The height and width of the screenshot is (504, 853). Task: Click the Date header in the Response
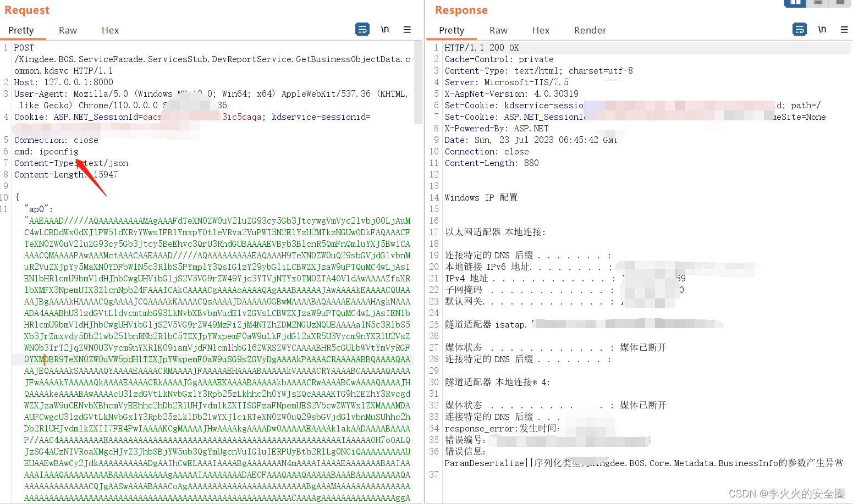point(531,140)
